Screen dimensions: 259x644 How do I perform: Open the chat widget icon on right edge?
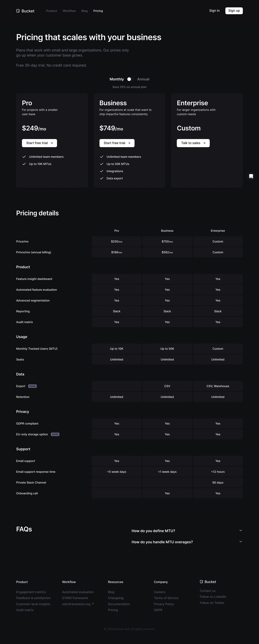click(251, 176)
